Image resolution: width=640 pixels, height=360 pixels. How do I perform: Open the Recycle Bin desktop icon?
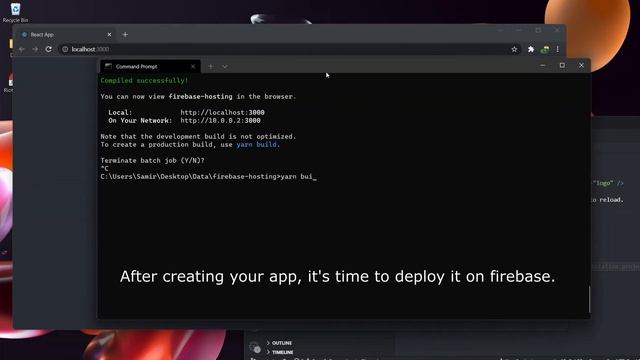[x=15, y=12]
